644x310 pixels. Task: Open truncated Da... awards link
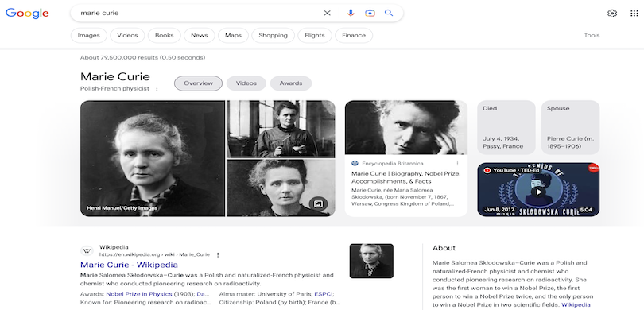[203, 294]
